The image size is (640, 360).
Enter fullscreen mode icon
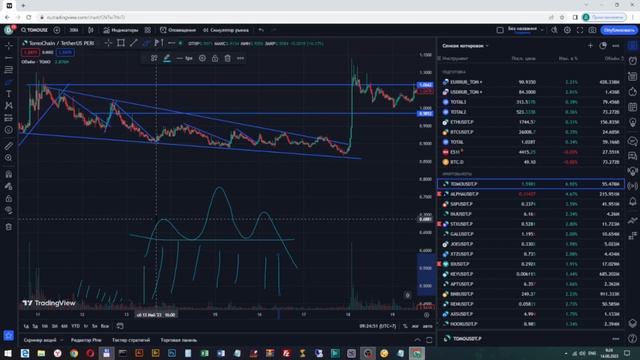pyautogui.click(x=580, y=30)
